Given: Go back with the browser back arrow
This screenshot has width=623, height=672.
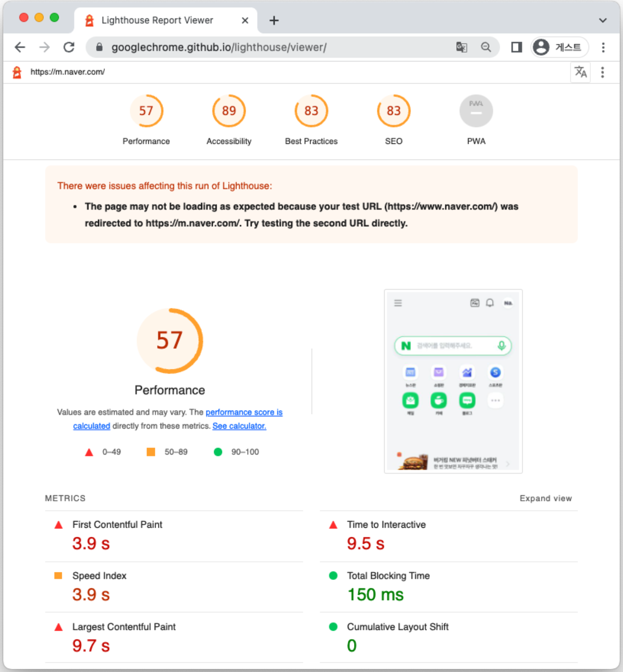Looking at the screenshot, I should [x=20, y=47].
